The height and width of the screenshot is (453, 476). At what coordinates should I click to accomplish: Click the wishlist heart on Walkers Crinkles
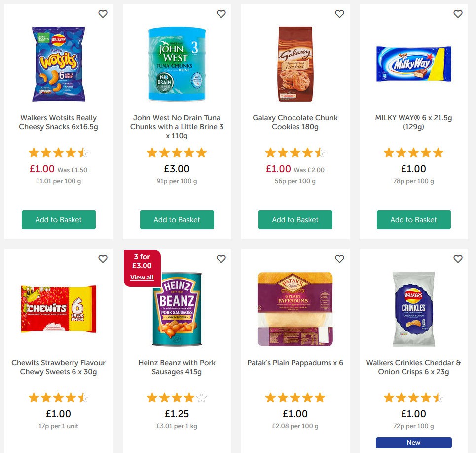point(458,259)
